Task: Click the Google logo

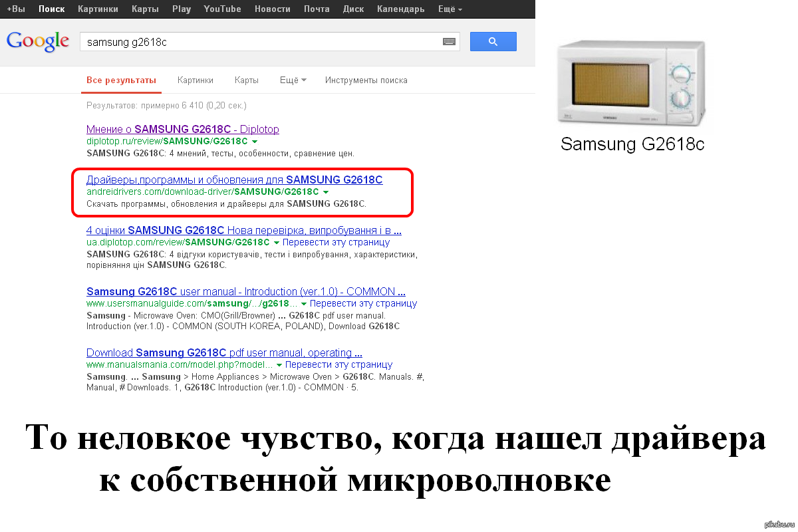Action: tap(38, 41)
